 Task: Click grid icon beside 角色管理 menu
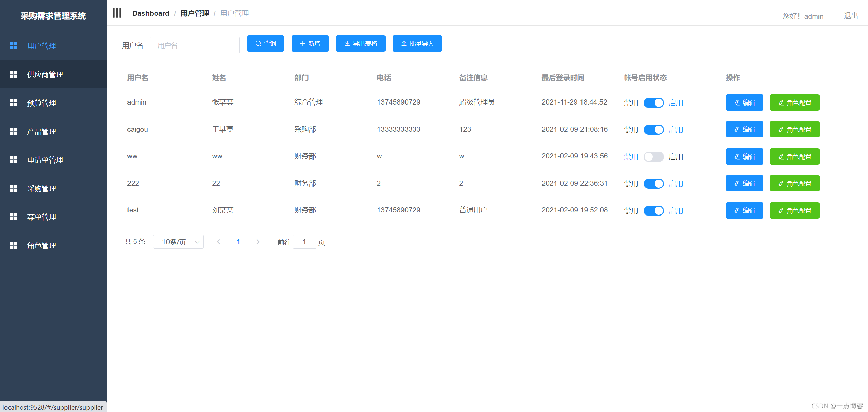(14, 245)
